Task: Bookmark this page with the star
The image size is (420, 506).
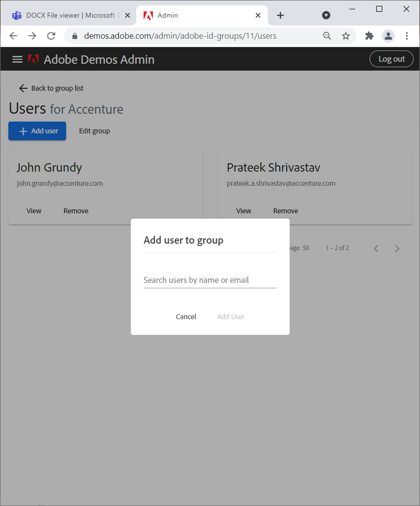Action: click(346, 36)
